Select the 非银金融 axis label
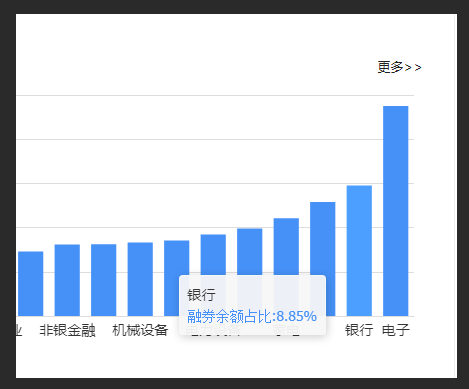469x389 pixels. [x=68, y=330]
